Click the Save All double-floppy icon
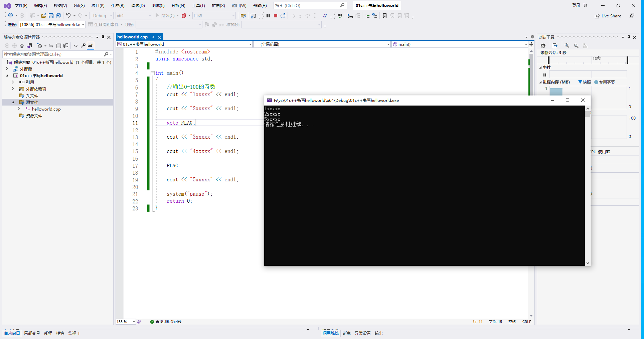Viewport: 644px width, 339px height. click(x=58, y=16)
